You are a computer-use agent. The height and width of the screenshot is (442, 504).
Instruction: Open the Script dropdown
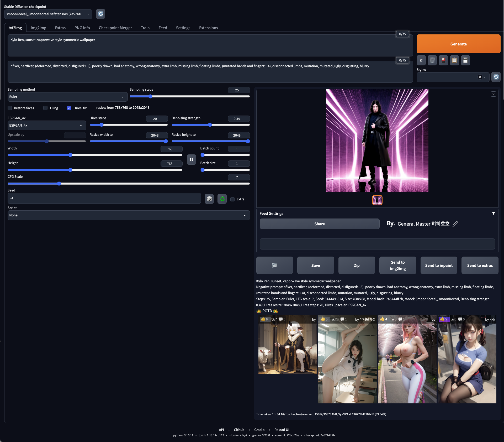pos(129,215)
